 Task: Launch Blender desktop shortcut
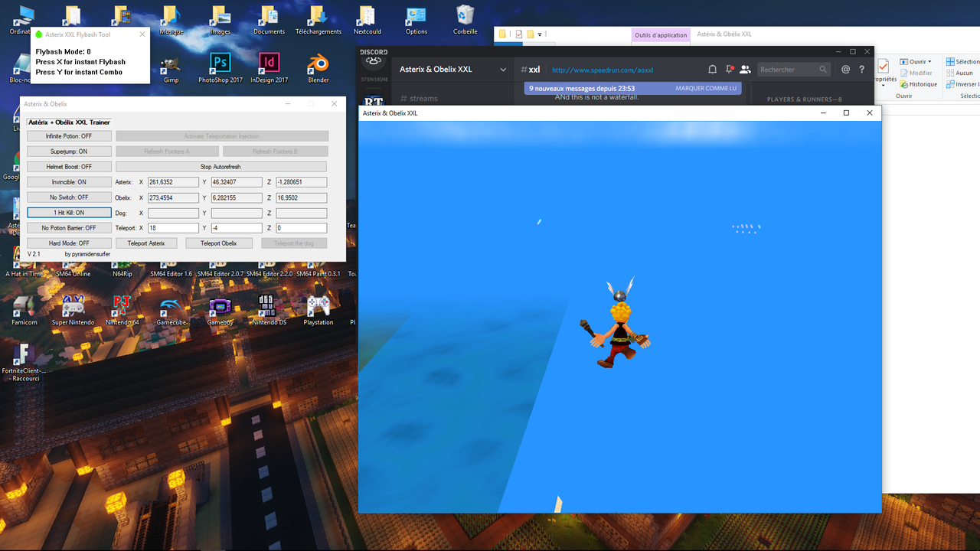click(x=318, y=67)
